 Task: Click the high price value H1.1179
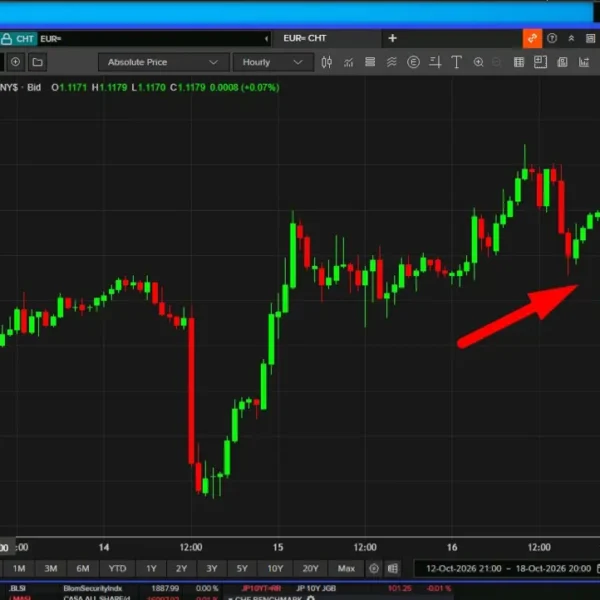coord(109,87)
